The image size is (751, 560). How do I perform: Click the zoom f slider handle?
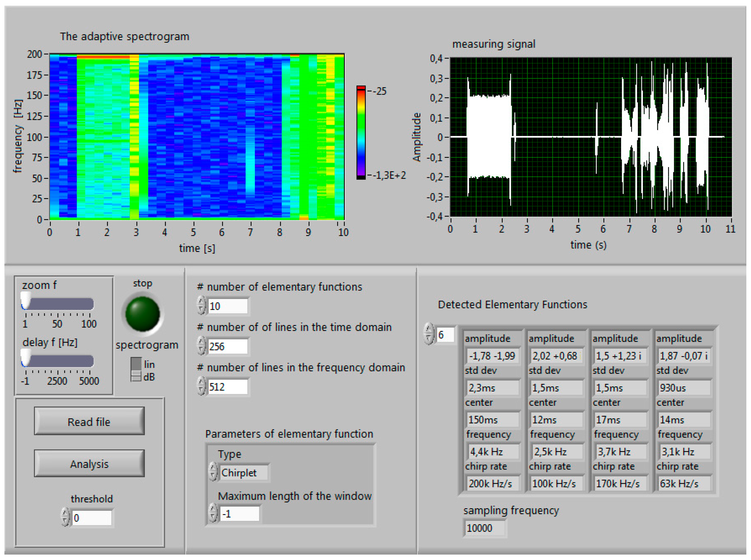(25, 300)
